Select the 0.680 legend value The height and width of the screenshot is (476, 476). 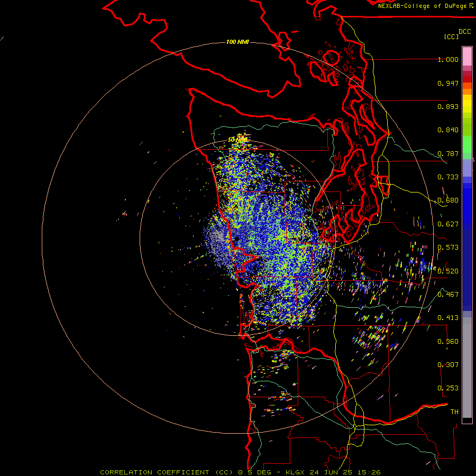[448, 200]
